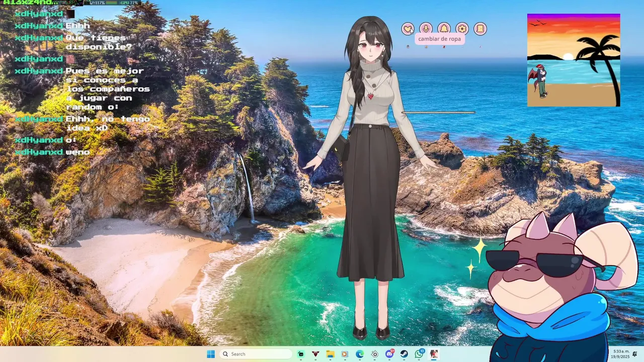Open the gear settings icon above the character
The height and width of the screenshot is (362, 644).
click(x=462, y=29)
